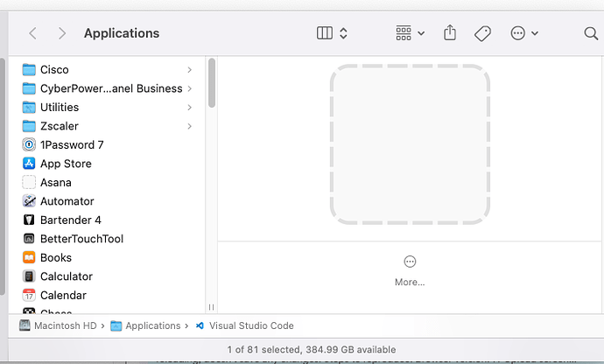Click the column list vertical scrollbar
Image resolution: width=604 pixels, height=364 pixels.
(x=212, y=83)
